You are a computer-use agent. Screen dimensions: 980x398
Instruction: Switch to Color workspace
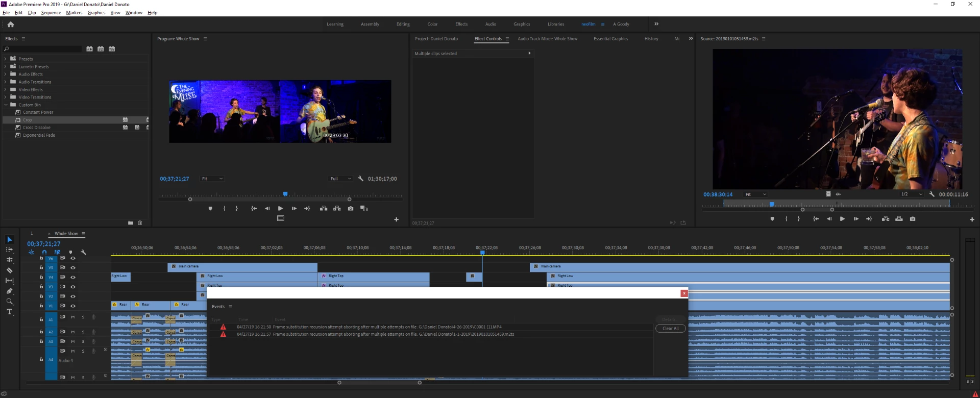(432, 24)
